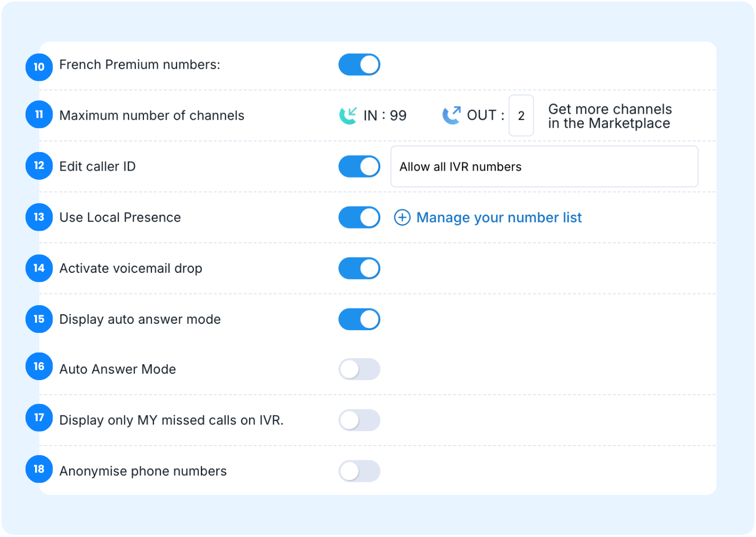The height and width of the screenshot is (537, 756).
Task: Click the plus icon beside Manage number list
Action: 402,217
